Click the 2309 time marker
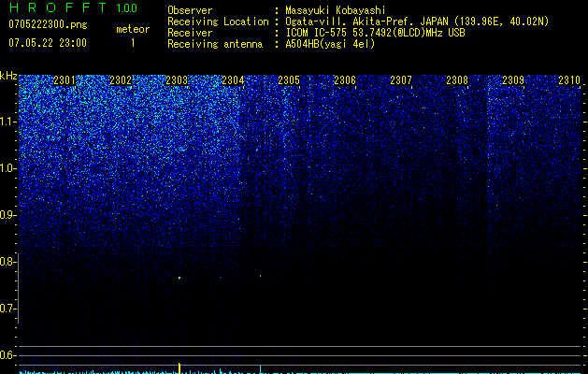 513,80
